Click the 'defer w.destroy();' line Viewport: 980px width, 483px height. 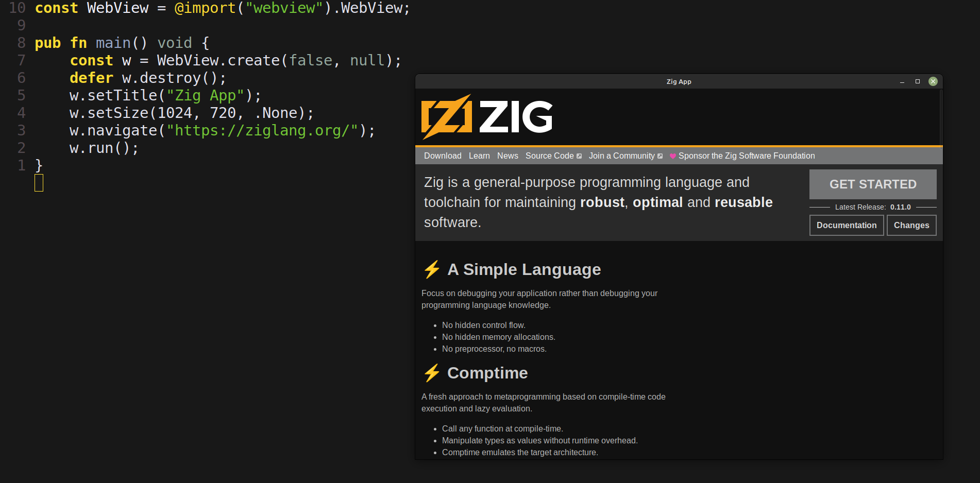(x=148, y=78)
